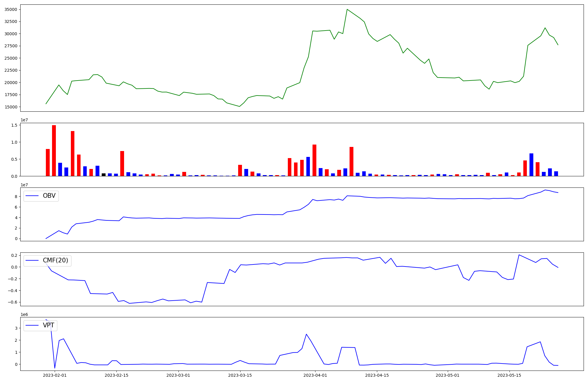Click the single black volume bar
The image size is (588, 382).
[x=103, y=175]
